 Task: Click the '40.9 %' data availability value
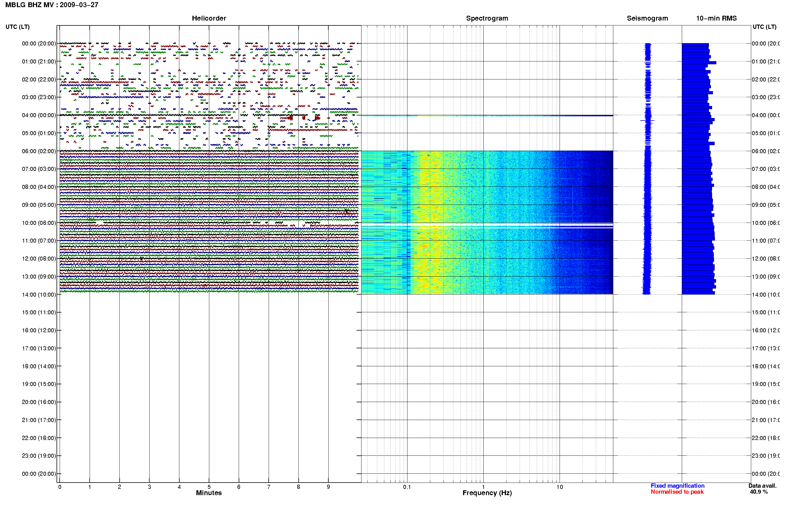pyautogui.click(x=759, y=492)
